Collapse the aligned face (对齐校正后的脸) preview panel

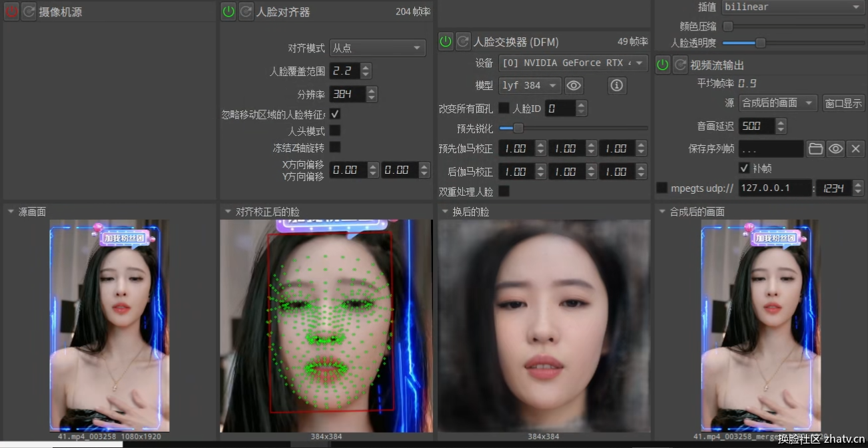[x=228, y=212]
